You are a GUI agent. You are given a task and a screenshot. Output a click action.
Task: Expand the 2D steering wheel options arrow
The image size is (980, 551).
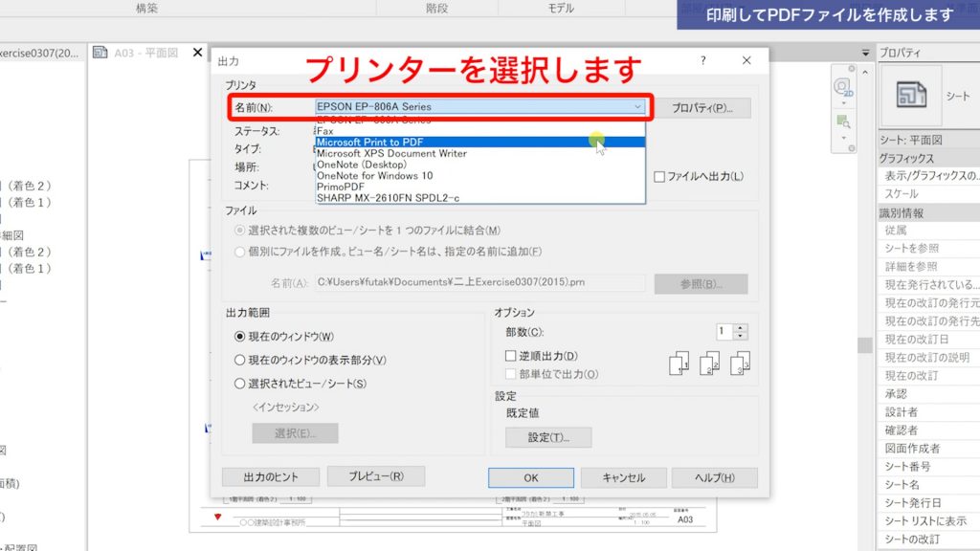click(844, 103)
